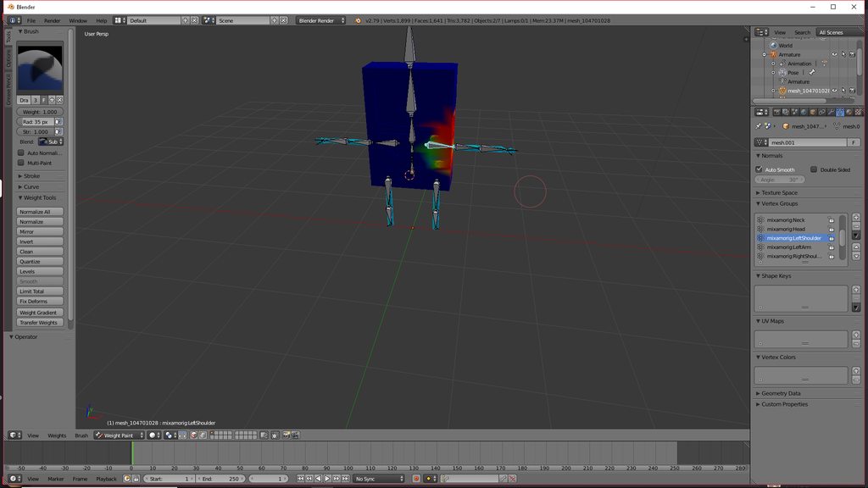
Task: Toggle the Multi-Paint checkbox
Action: [x=21, y=163]
